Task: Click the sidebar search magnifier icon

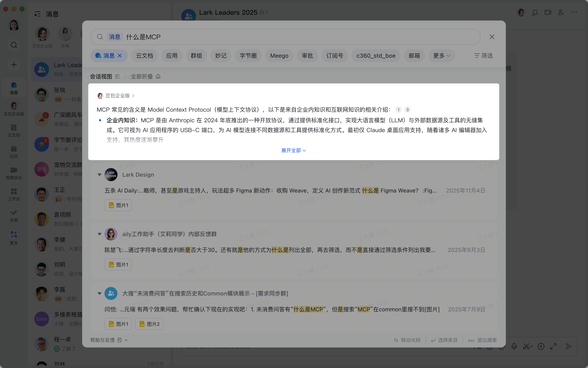Action: tap(14, 45)
